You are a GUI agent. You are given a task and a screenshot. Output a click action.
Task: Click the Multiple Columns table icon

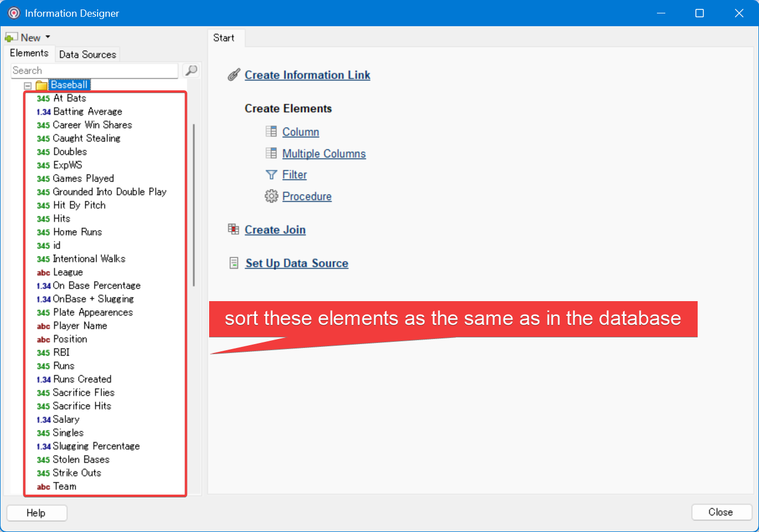(271, 153)
